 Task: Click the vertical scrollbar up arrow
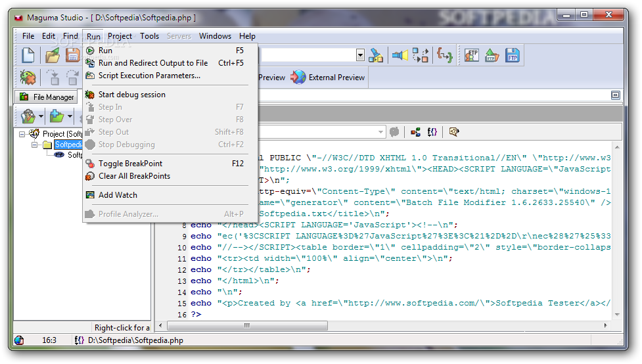point(617,147)
